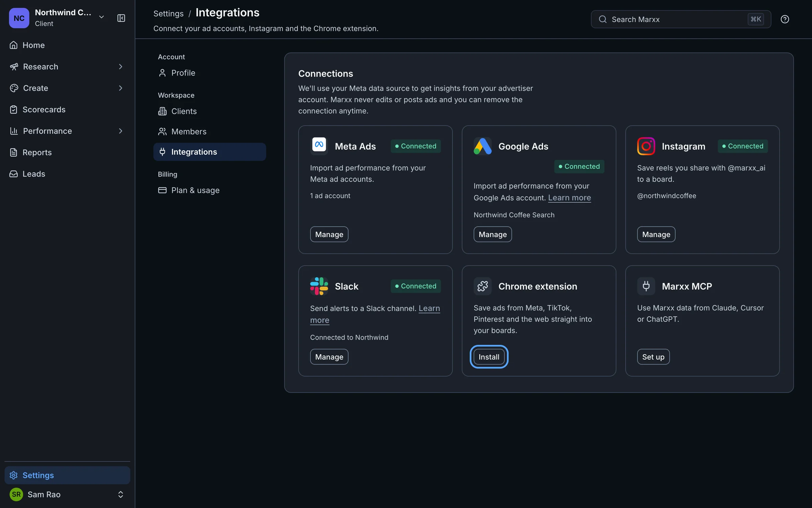Expand the Create submenu chevron
The height and width of the screenshot is (508, 812).
pos(120,88)
